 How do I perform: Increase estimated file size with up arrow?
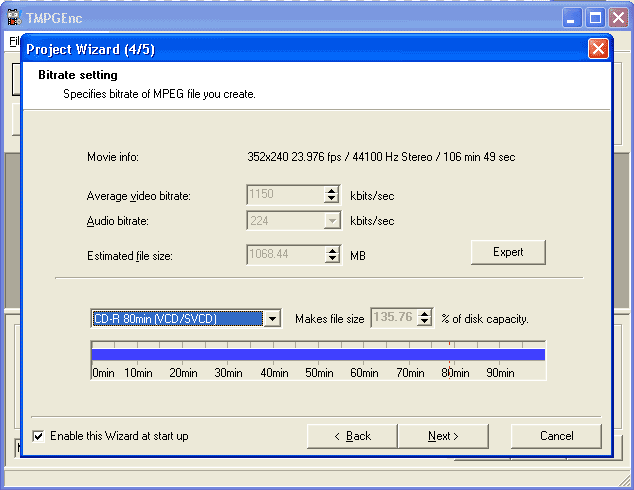point(332,251)
